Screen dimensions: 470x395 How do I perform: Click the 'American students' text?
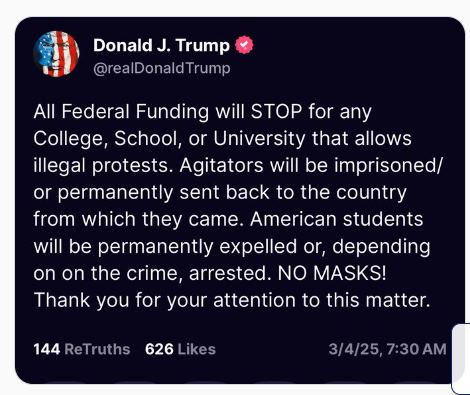pyautogui.click(x=336, y=219)
